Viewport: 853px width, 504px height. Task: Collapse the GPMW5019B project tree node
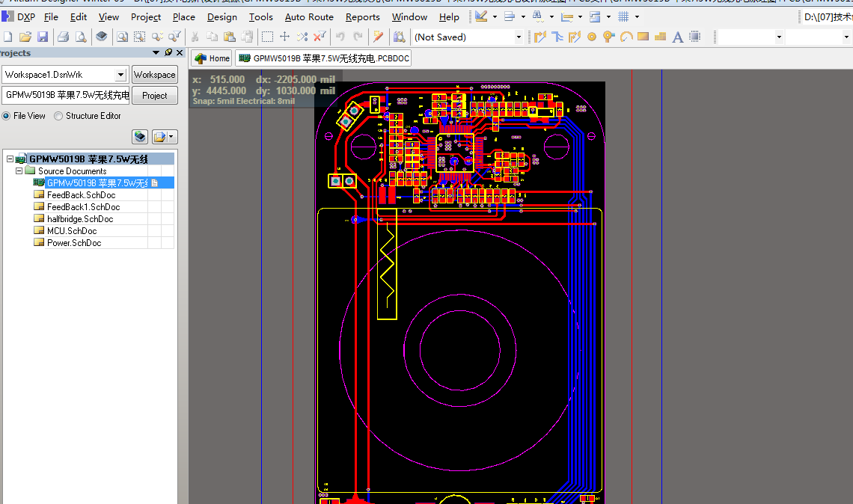(10, 159)
